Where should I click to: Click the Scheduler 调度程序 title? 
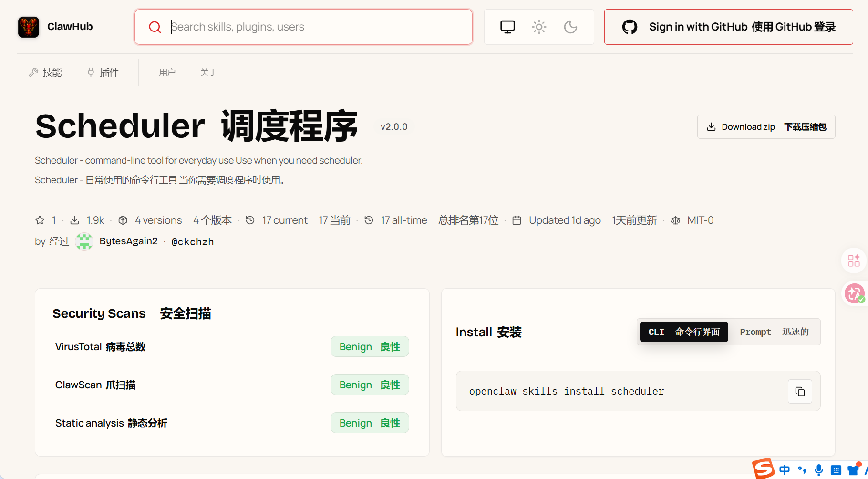point(196,126)
